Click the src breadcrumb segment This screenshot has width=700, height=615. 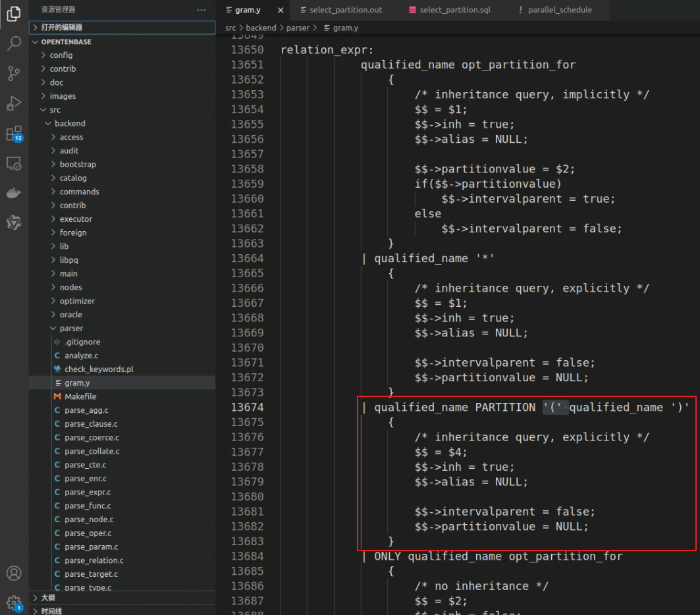tap(230, 28)
